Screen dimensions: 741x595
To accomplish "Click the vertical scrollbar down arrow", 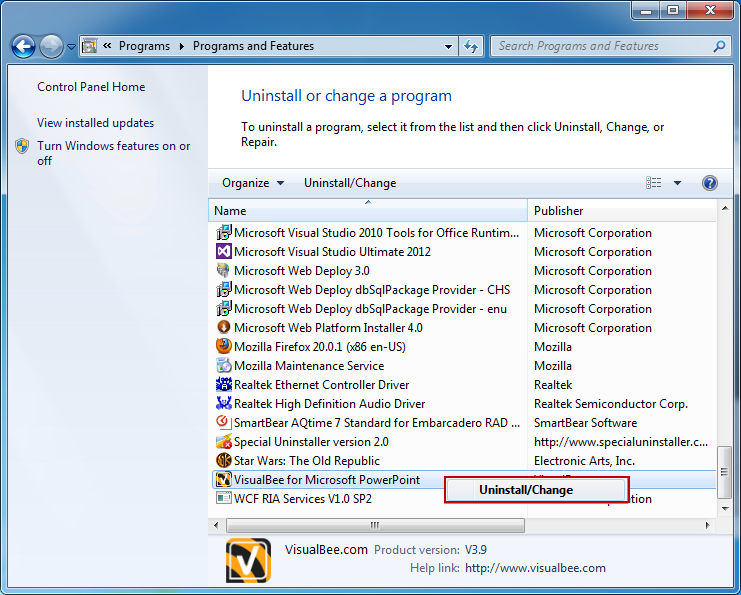I will pyautogui.click(x=725, y=509).
